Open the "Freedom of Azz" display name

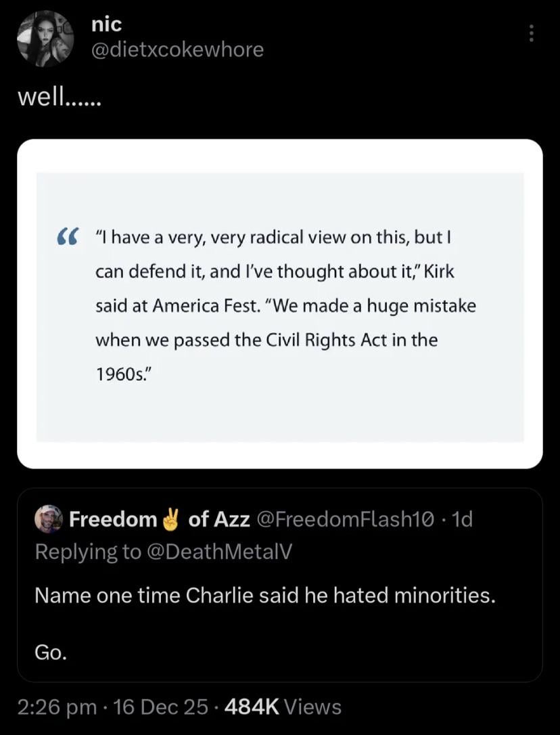click(x=160, y=519)
